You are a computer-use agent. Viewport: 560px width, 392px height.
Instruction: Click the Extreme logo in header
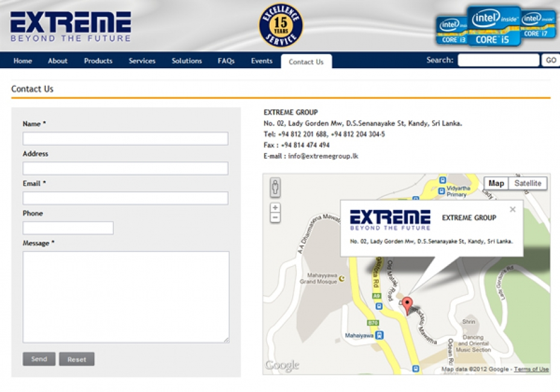click(71, 27)
